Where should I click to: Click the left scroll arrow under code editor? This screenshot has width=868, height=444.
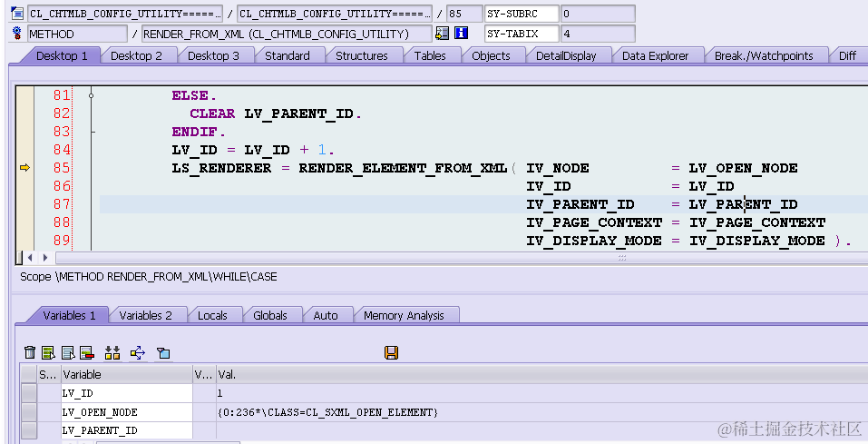(31, 257)
